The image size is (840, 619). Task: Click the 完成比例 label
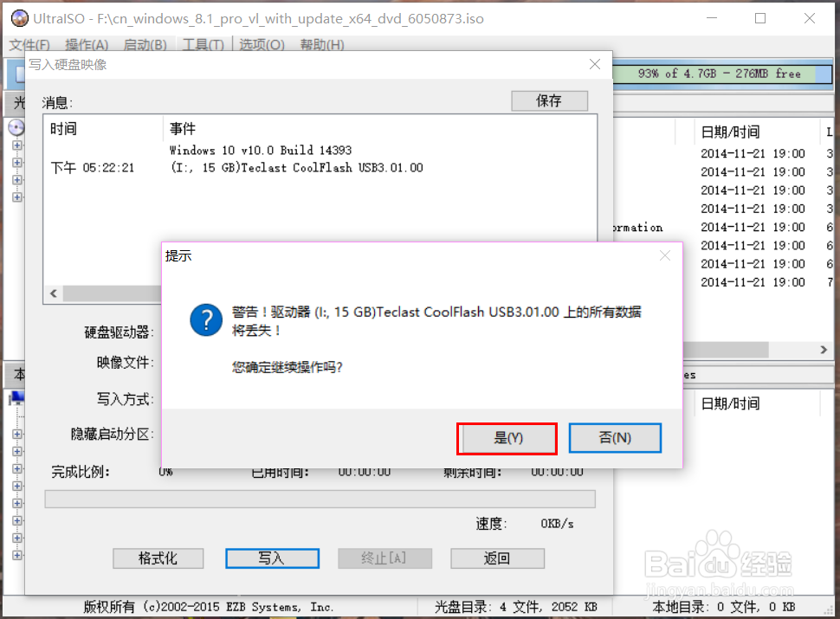[x=81, y=472]
